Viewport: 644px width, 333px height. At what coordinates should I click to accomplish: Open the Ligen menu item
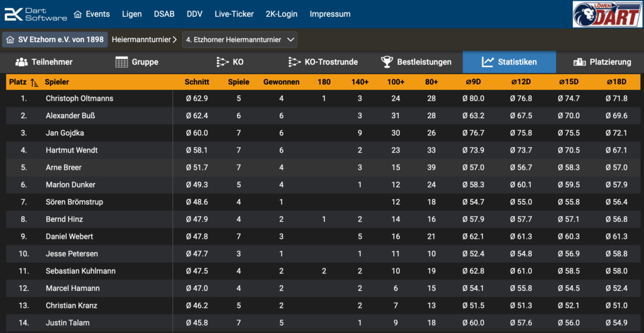(131, 14)
